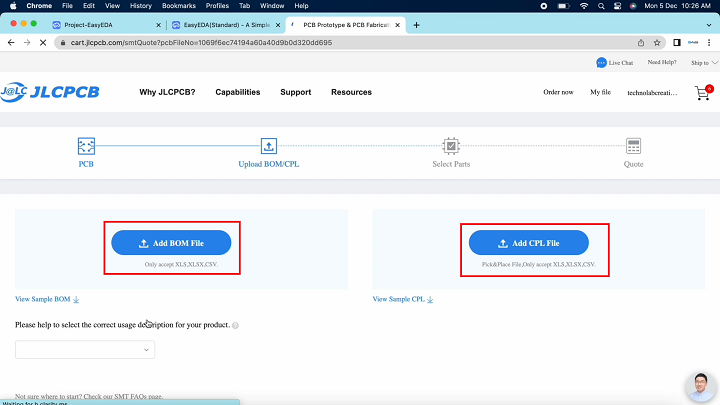Close the PCB Prototype tab
Viewport: 720px width, 405px height.
click(x=398, y=25)
